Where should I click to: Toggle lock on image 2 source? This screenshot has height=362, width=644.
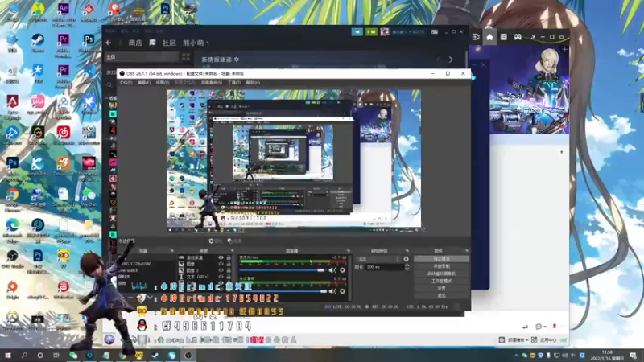click(229, 270)
